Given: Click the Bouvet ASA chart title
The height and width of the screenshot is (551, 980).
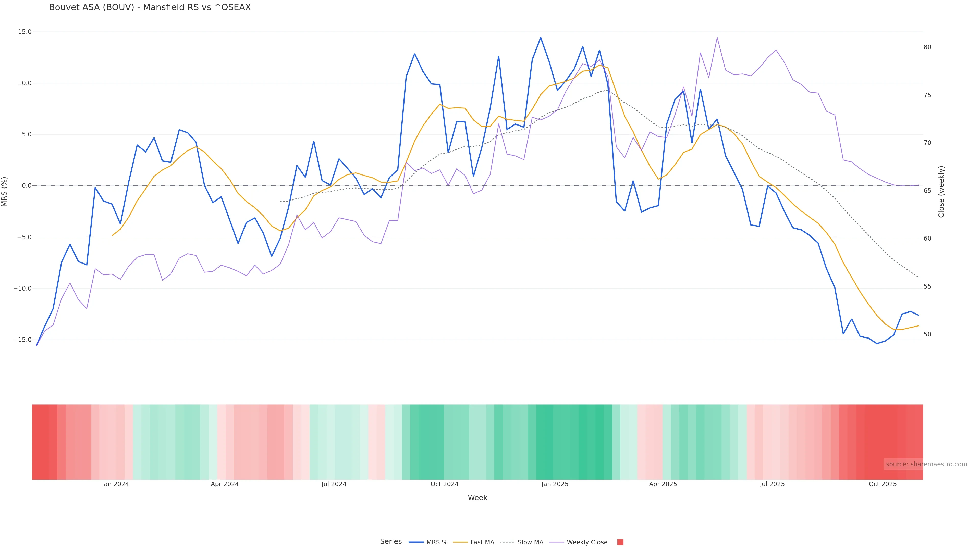Looking at the screenshot, I should (x=150, y=8).
